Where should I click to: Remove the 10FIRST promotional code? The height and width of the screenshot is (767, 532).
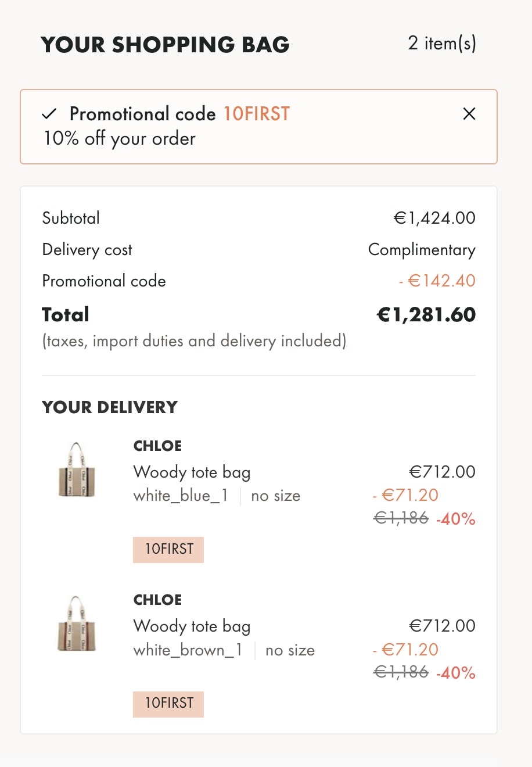click(469, 114)
